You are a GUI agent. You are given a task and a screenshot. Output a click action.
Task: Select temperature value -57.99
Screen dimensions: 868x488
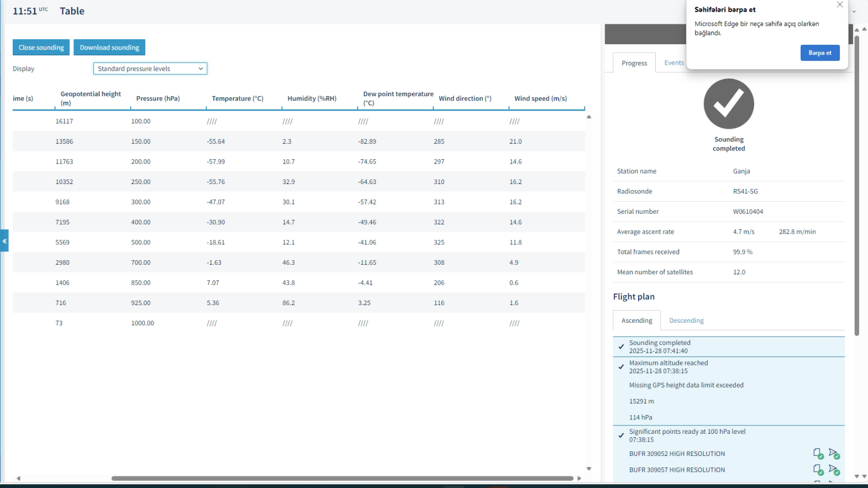(x=216, y=162)
